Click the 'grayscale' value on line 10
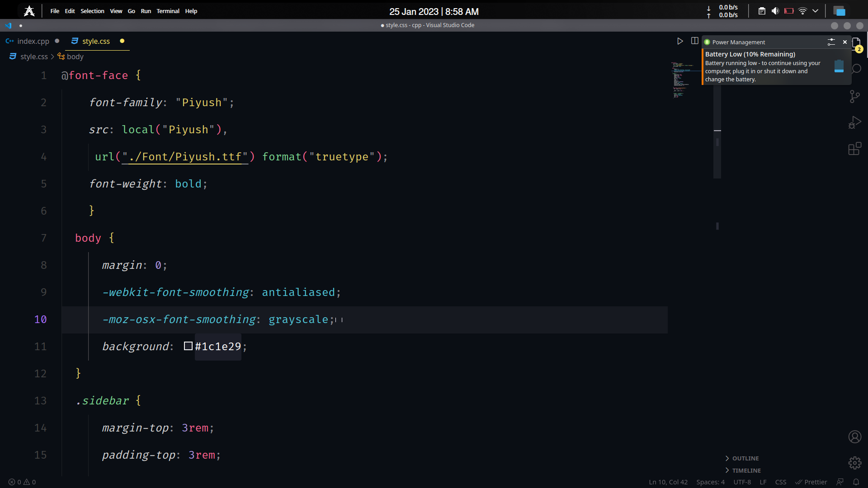 coord(298,319)
